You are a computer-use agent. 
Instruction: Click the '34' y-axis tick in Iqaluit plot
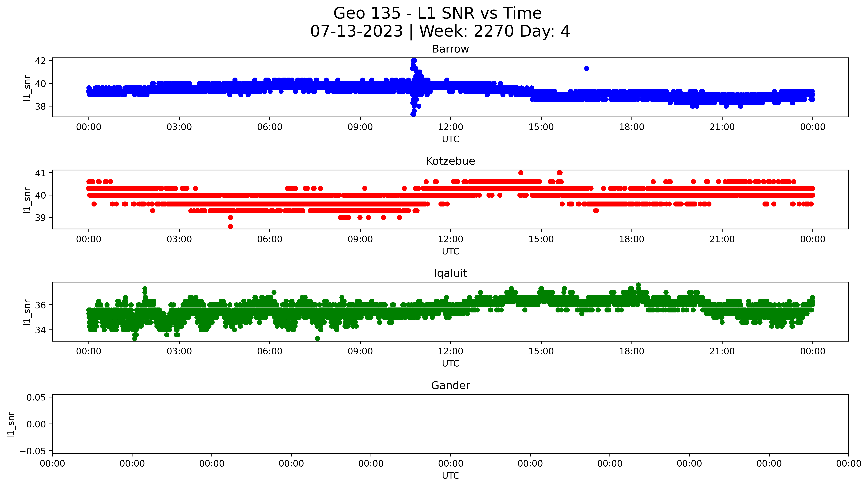pos(40,330)
